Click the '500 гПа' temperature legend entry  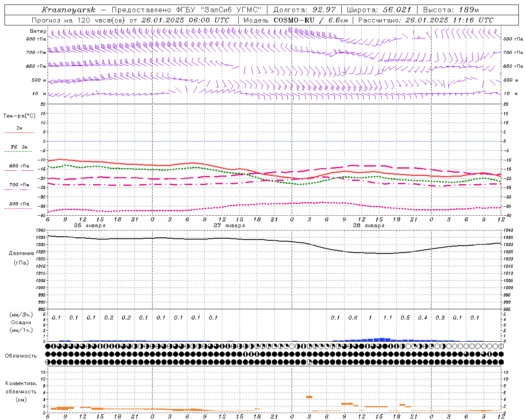(x=19, y=203)
